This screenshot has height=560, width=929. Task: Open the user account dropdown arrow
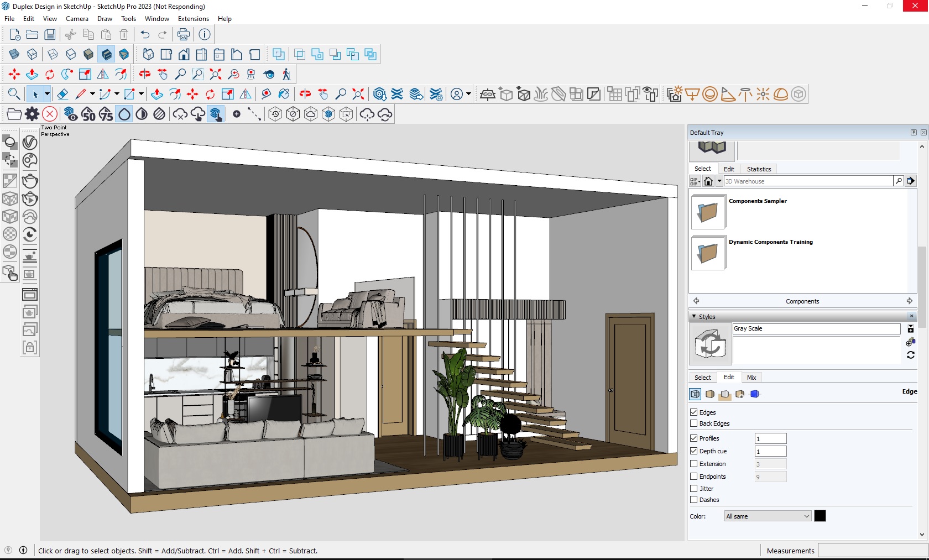point(468,94)
